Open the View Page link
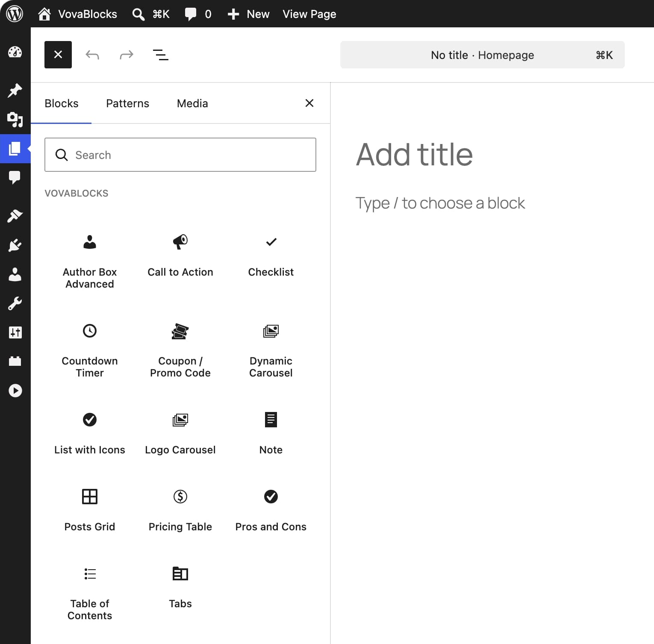The height and width of the screenshot is (644, 654). (x=309, y=14)
